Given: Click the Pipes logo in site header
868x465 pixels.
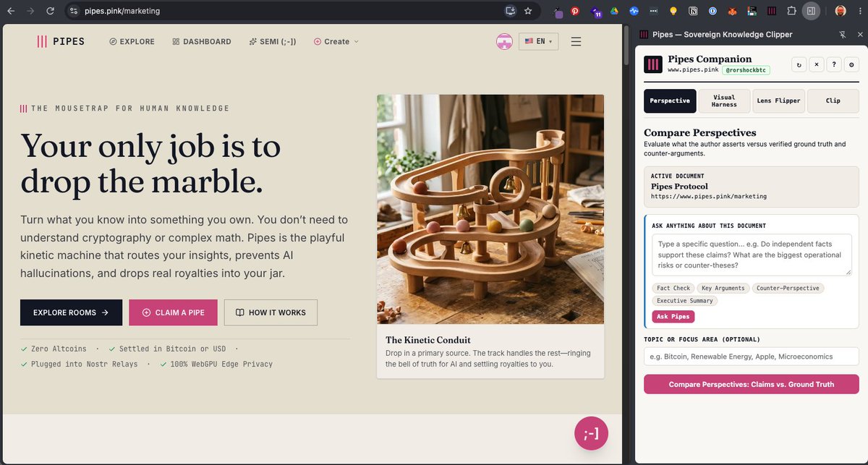Looking at the screenshot, I should coord(61,42).
